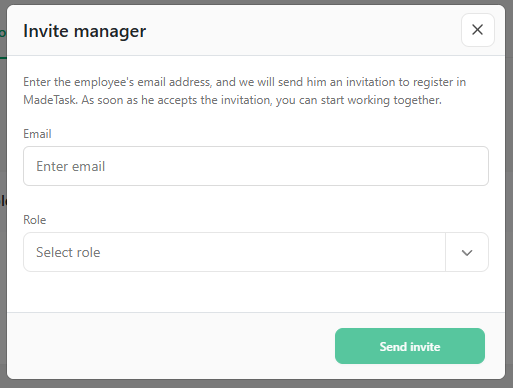Submit invitation with green Send invite button
513x388 pixels.
(410, 346)
